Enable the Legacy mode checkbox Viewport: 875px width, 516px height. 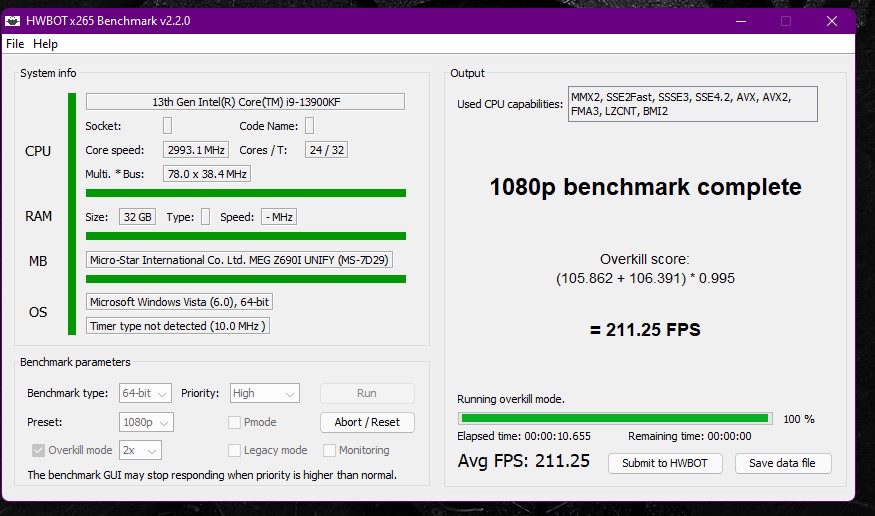(234, 450)
